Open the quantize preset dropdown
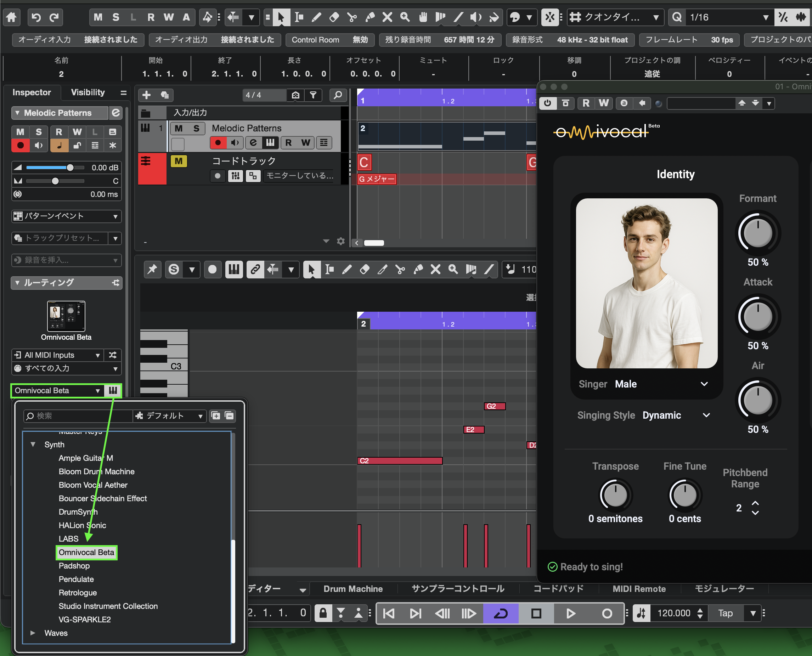This screenshot has width=812, height=656. pos(615,17)
